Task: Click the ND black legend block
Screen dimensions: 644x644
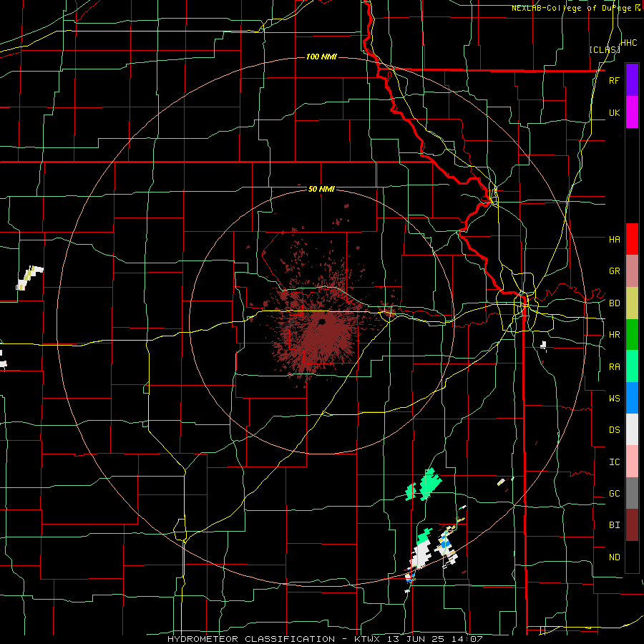Action: click(632, 557)
